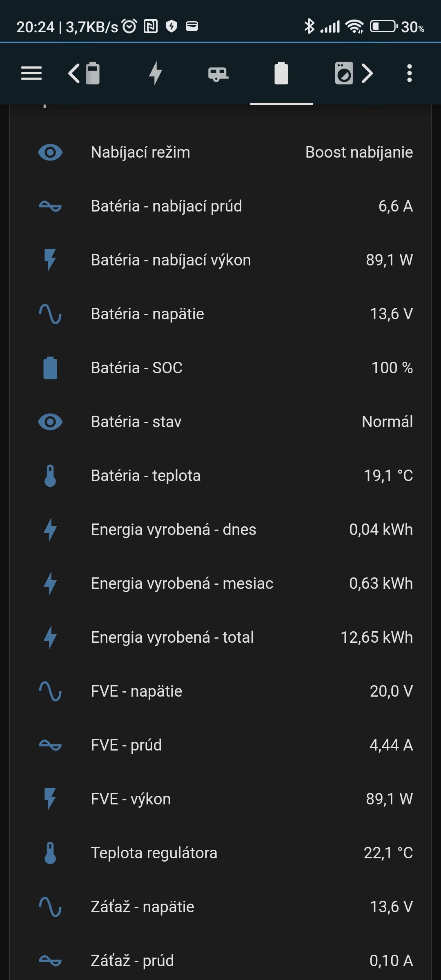Screen dimensions: 441x980
Task: Click the thermometer icon for Batéria teplota
Action: 50,476
